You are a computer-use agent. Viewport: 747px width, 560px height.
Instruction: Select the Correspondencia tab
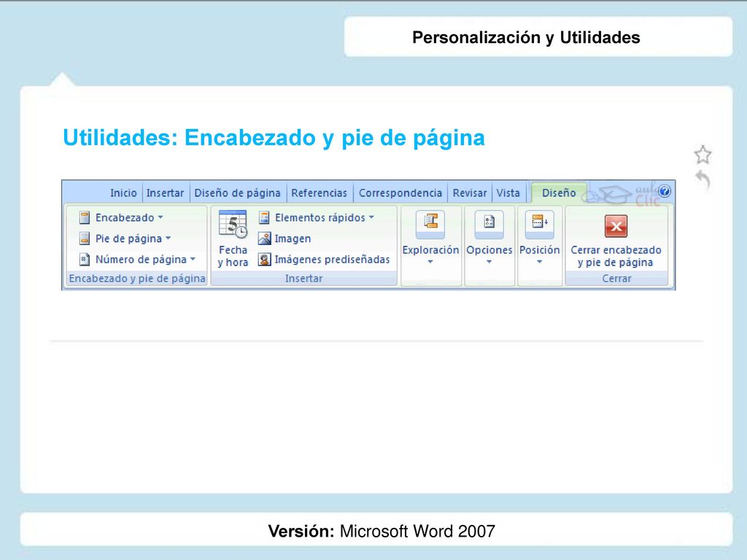(x=400, y=192)
